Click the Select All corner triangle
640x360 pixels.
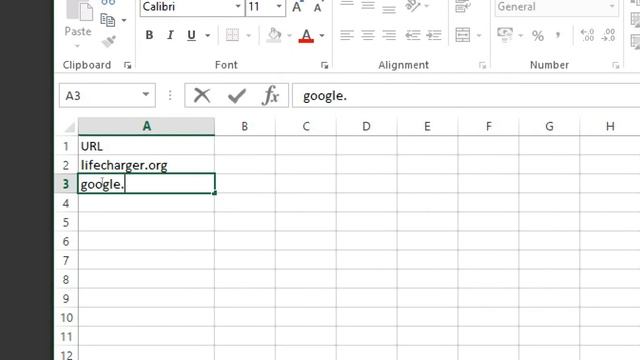coord(69,127)
